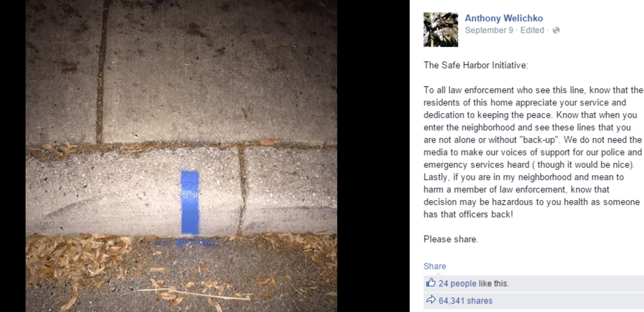Click the black margin left of photo

(13, 156)
